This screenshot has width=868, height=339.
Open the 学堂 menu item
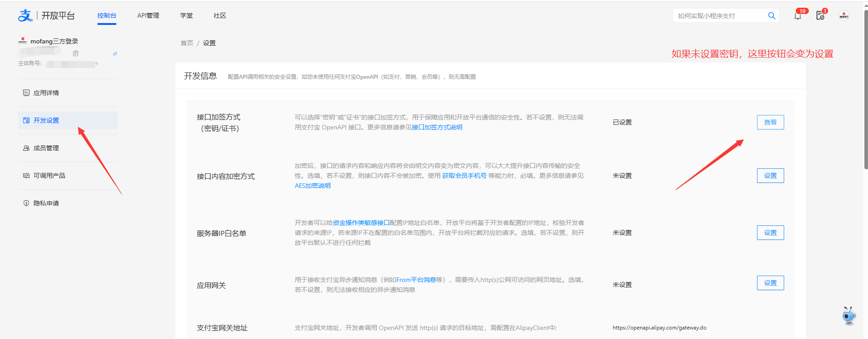(186, 15)
